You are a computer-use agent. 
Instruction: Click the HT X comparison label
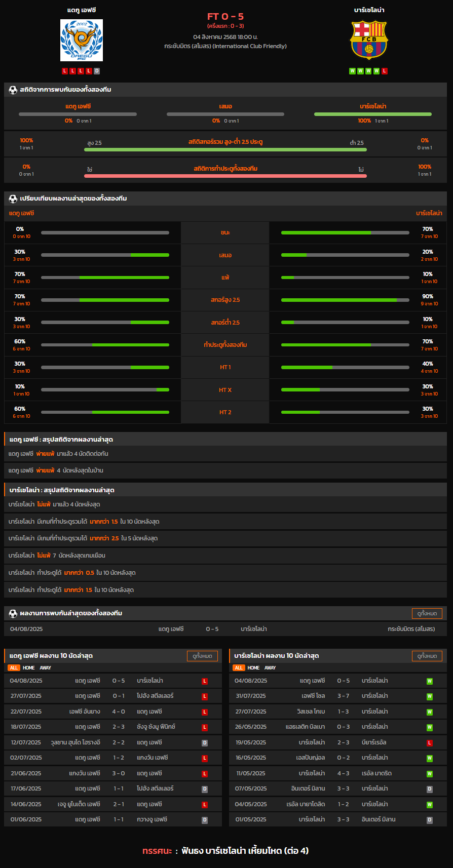[x=225, y=390]
